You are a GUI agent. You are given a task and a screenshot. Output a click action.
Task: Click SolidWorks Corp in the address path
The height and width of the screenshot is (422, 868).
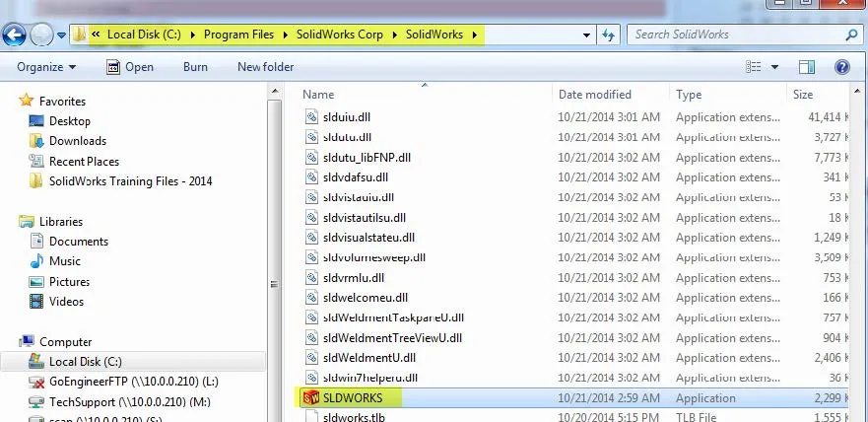pyautogui.click(x=339, y=35)
